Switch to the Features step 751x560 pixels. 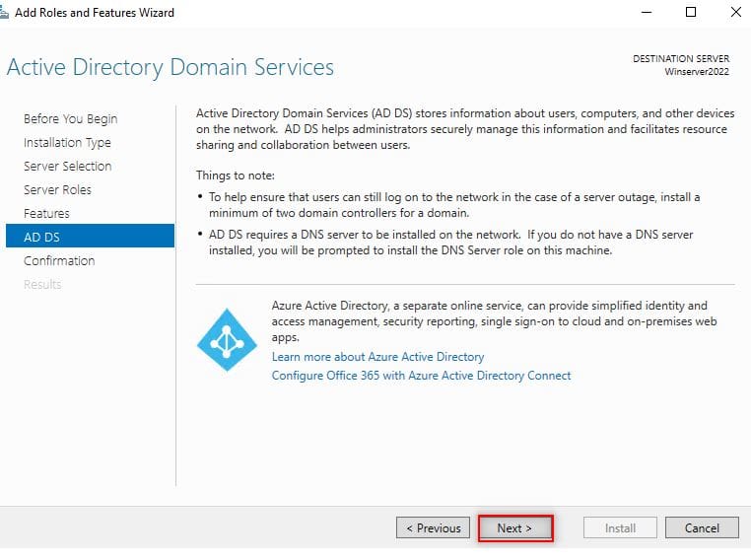point(46,214)
